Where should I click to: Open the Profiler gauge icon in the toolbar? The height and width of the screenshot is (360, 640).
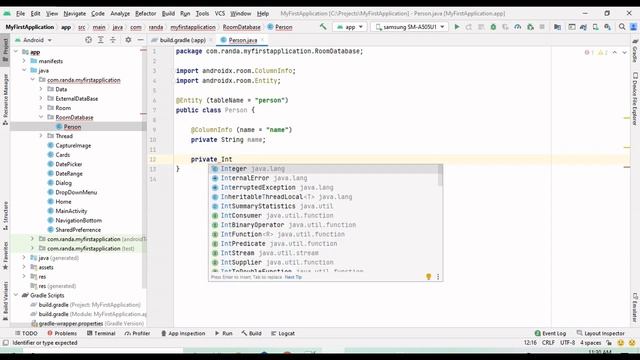coord(518,27)
